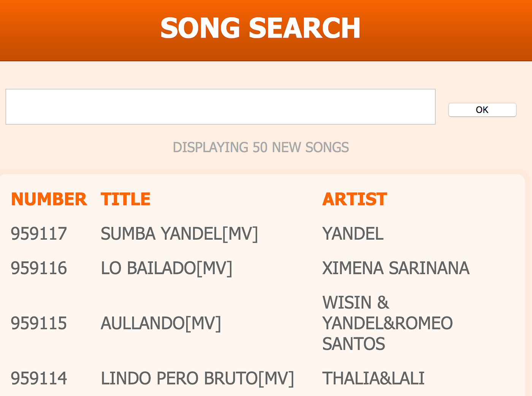Click the NUMBER column header

tap(49, 199)
